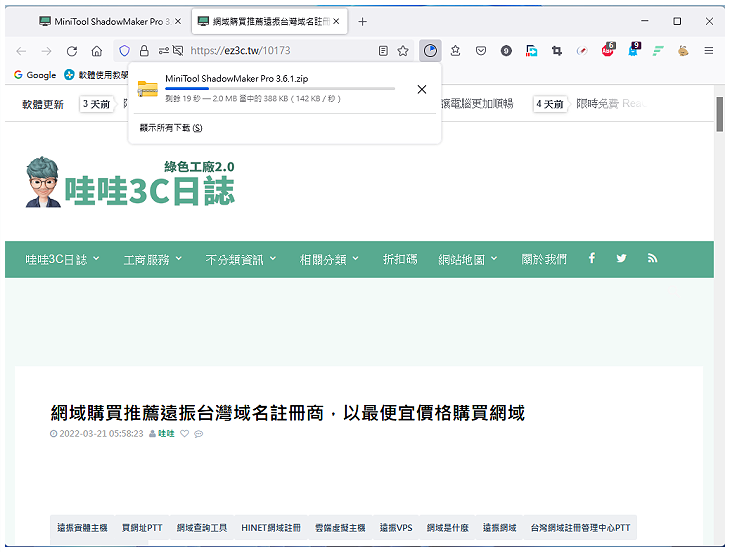Screen dimensions: 736x552
Task: Open Google bookmark in bookmarks bar
Action: (35, 75)
